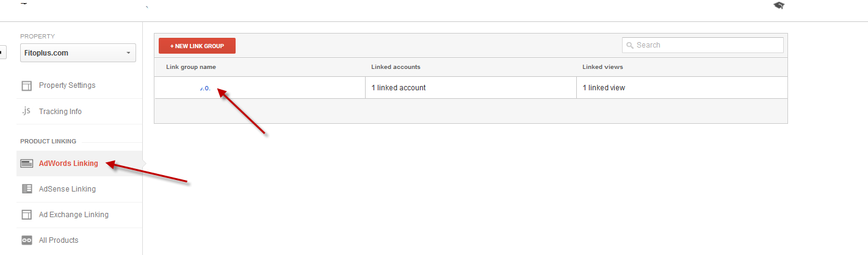Open Ad Exchange Linking text label

click(x=74, y=215)
